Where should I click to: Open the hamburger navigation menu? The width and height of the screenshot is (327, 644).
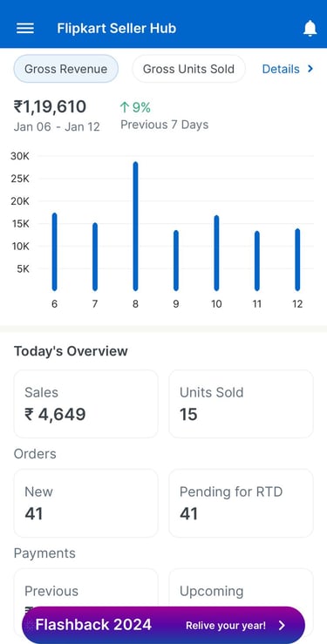(x=25, y=29)
